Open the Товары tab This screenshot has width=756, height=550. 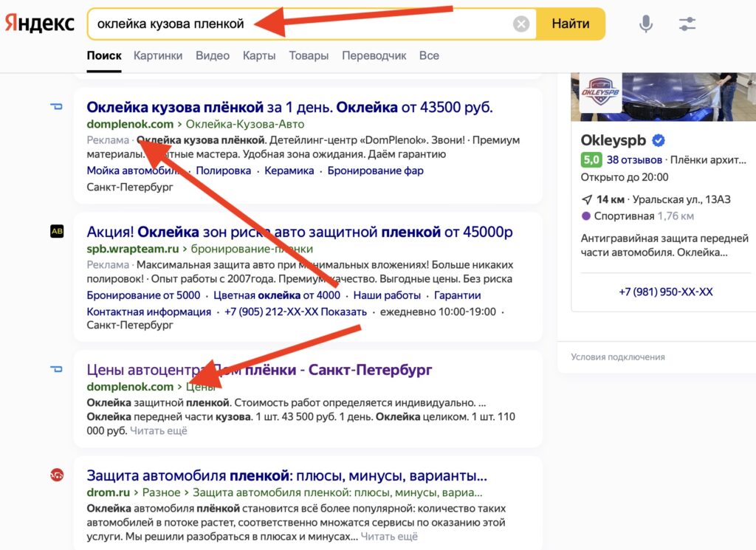pyautogui.click(x=309, y=55)
